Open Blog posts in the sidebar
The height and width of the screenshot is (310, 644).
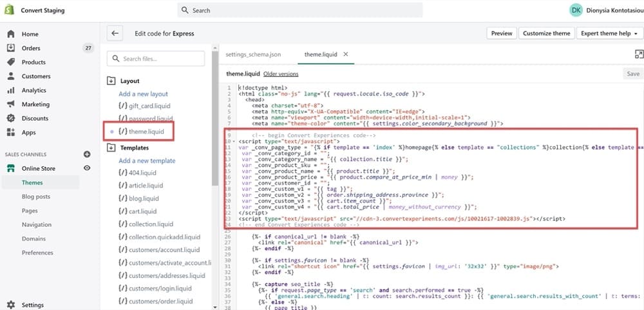click(x=35, y=197)
